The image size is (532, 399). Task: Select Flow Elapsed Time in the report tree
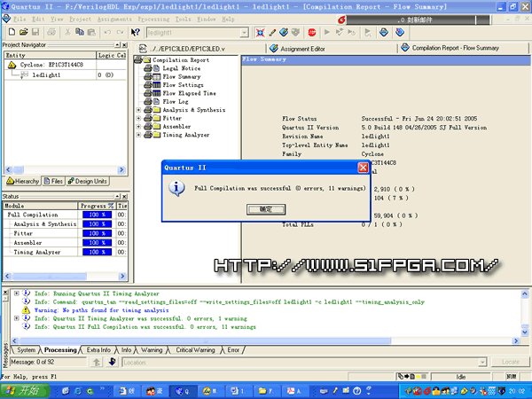pyautogui.click(x=189, y=93)
